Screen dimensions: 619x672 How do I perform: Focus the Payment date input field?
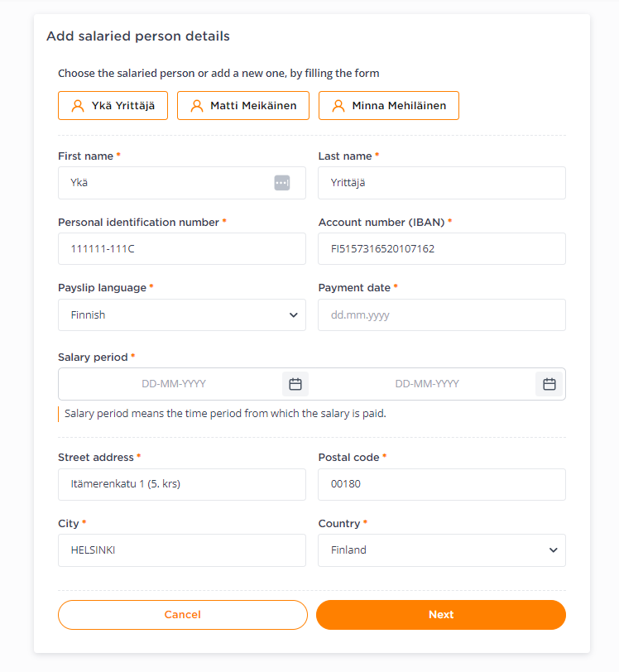pos(442,315)
